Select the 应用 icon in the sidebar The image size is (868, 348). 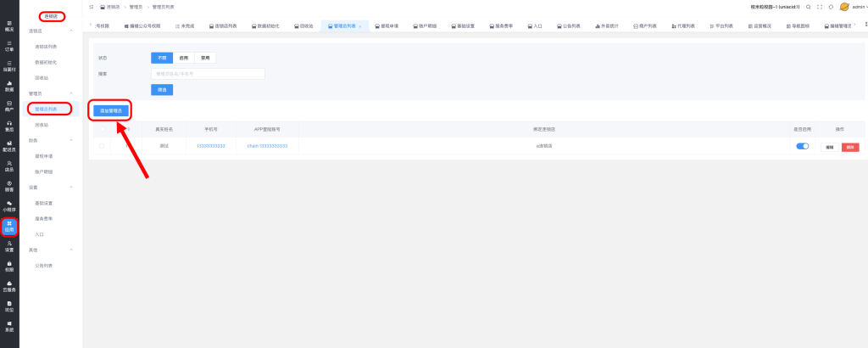point(9,227)
